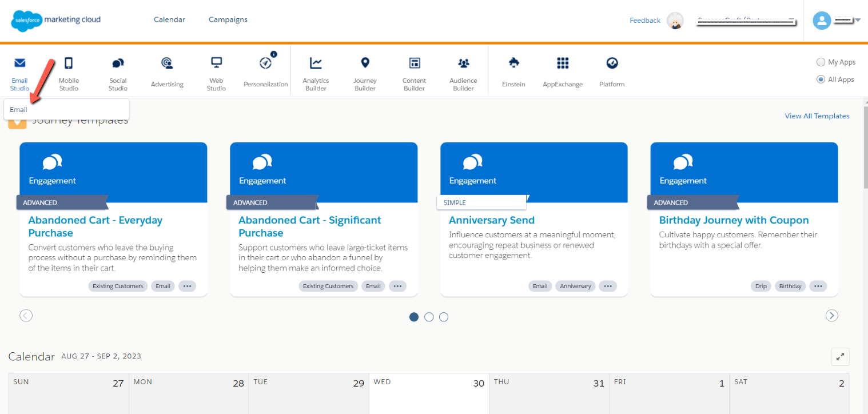Click the Personalization info badge

274,54
